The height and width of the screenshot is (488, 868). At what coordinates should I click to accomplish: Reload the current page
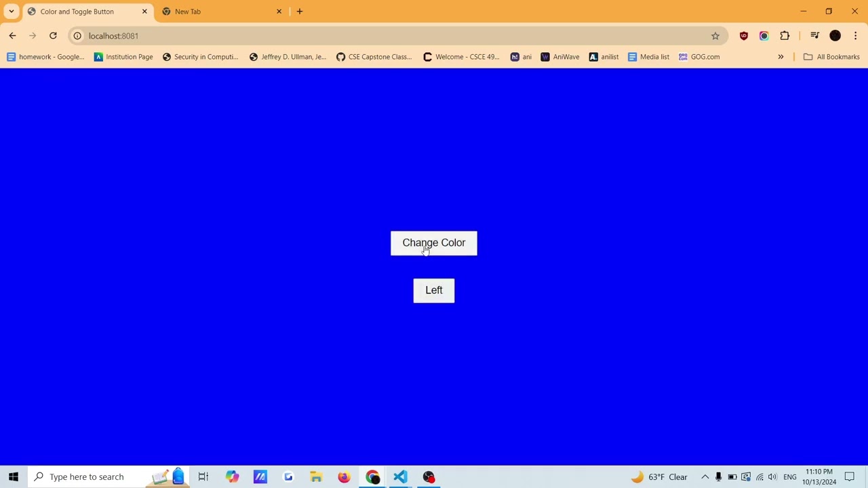click(x=53, y=36)
